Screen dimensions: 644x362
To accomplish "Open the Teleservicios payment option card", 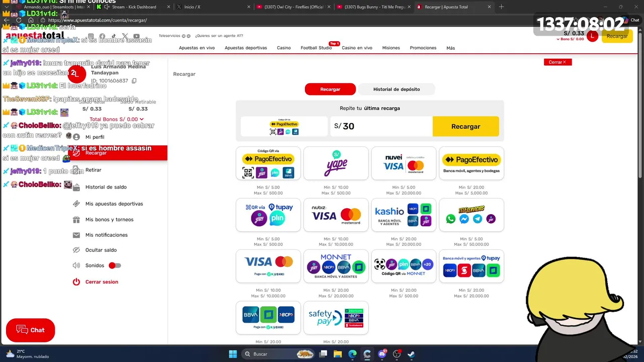I will pyautogui.click(x=471, y=215).
